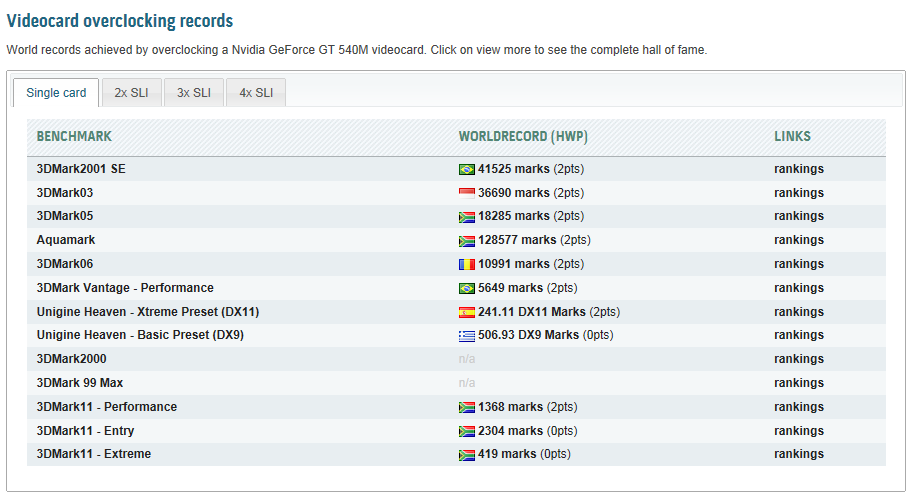Click the 18285 marks record score
This screenshot has width=914, height=500.
pyautogui.click(x=514, y=216)
